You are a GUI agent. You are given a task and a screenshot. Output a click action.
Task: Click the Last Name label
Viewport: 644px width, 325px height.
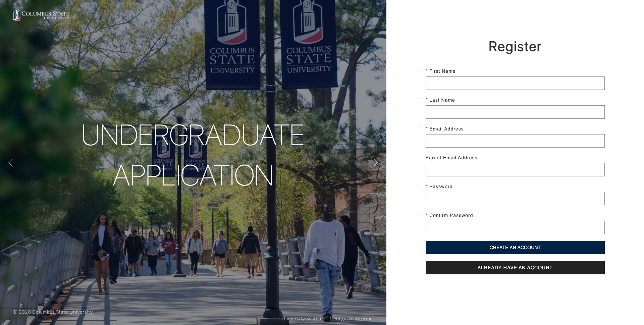(x=442, y=100)
